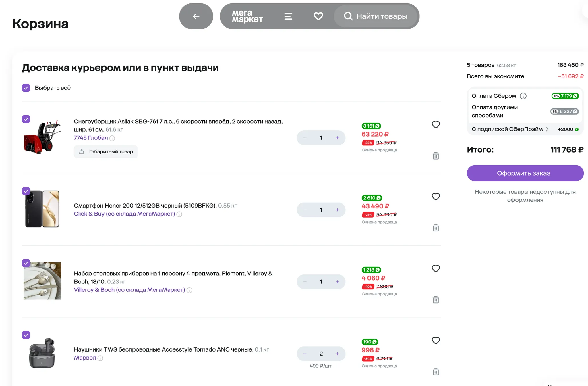588x386 pixels.
Task: Expand С подпиской СберПрайм chevron
Action: pos(547,129)
